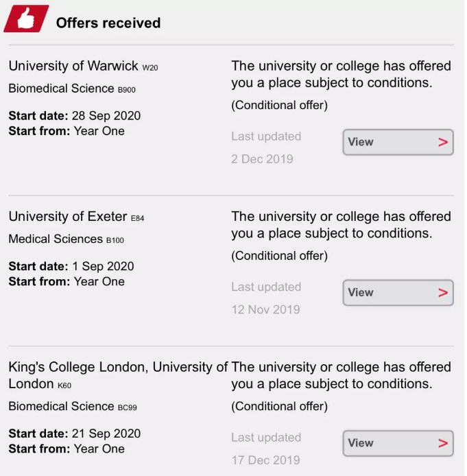Select the University of Exeter E84 title
The height and width of the screenshot is (476, 467).
coord(76,217)
